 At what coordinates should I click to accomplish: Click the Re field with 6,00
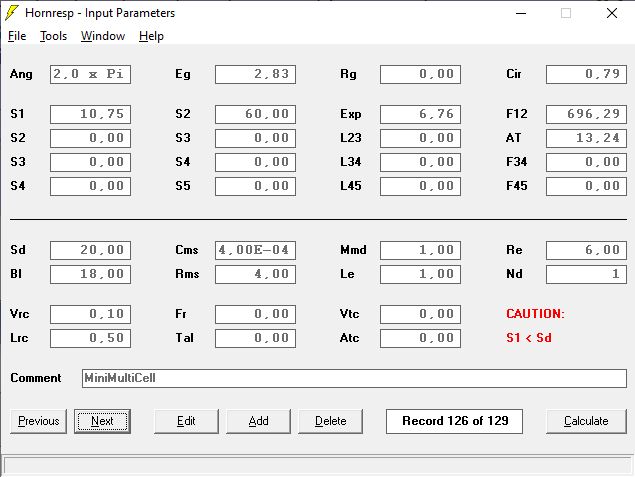point(586,250)
